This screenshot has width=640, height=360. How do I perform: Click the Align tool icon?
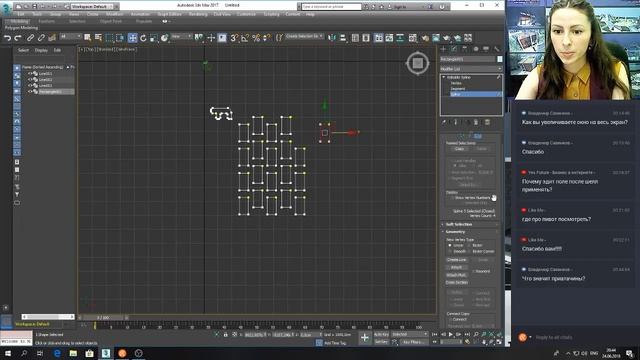343,38
